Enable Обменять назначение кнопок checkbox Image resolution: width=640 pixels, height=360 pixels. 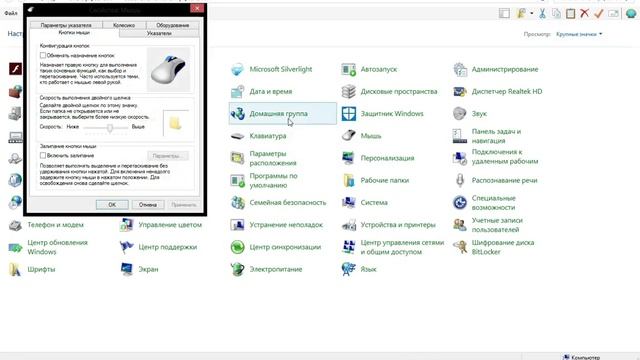[43, 55]
